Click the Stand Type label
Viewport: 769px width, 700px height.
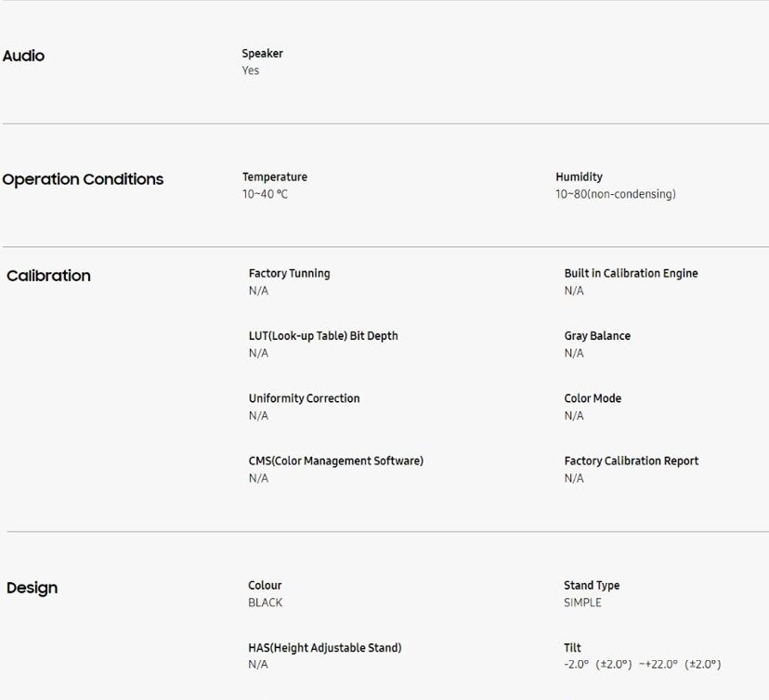pyautogui.click(x=592, y=586)
